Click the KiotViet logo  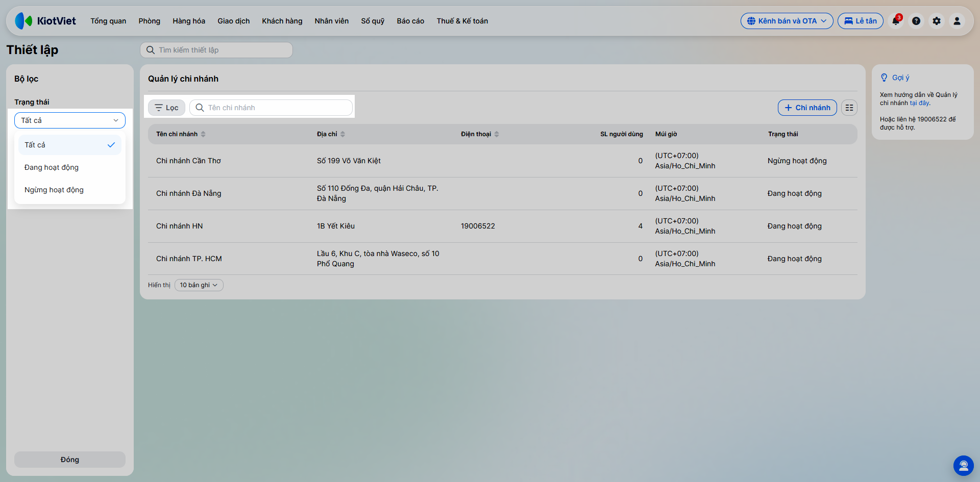tap(45, 21)
